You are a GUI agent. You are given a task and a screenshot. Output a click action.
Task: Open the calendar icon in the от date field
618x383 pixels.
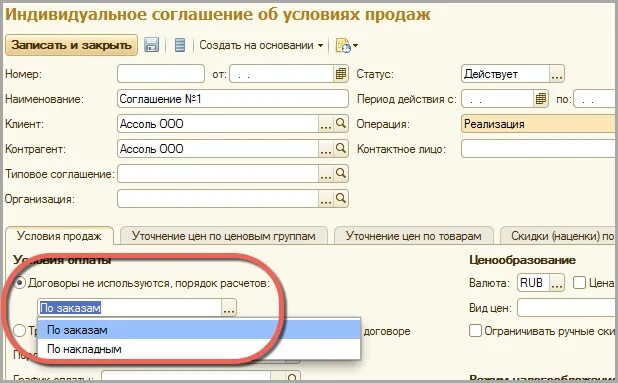coord(341,74)
